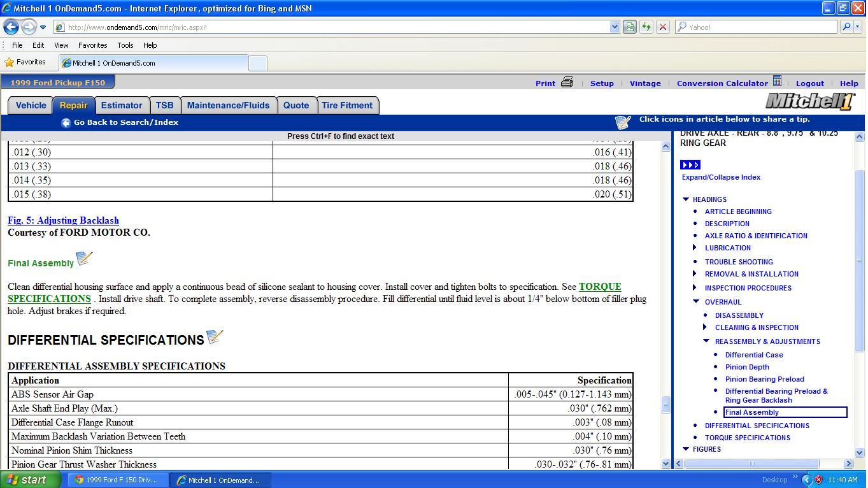Click the blue triple-arrow index toggle icon
Viewport: 868px width, 488px height.
[690, 165]
